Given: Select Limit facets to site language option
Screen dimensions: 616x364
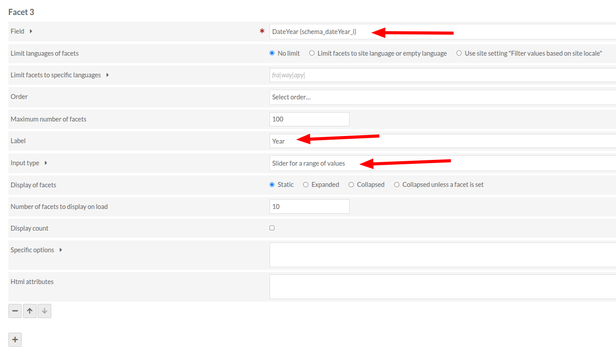Looking at the screenshot, I should coord(312,53).
